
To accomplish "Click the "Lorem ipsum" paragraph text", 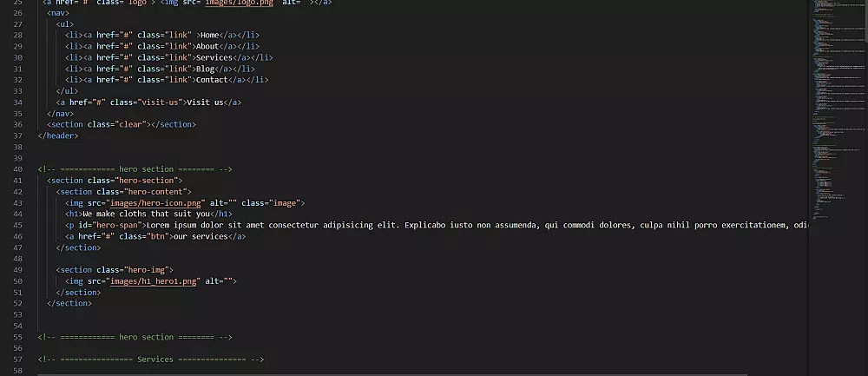I will pyautogui.click(x=477, y=226).
